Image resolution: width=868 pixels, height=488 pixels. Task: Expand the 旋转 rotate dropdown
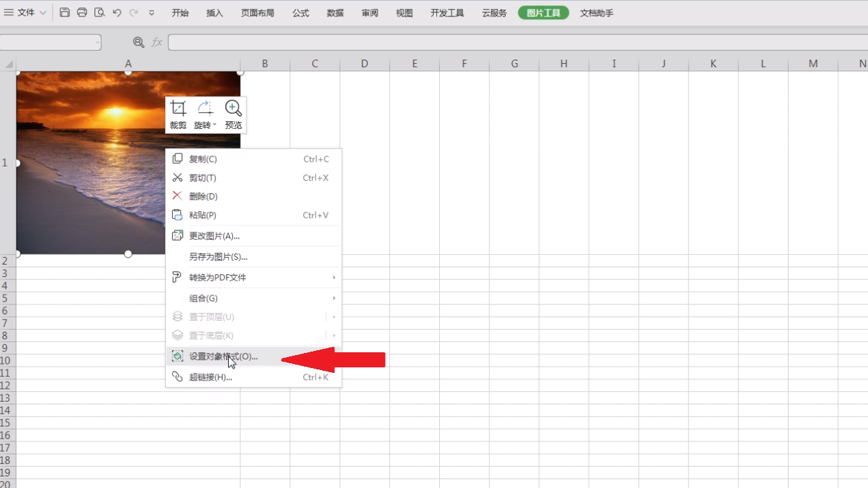(214, 125)
